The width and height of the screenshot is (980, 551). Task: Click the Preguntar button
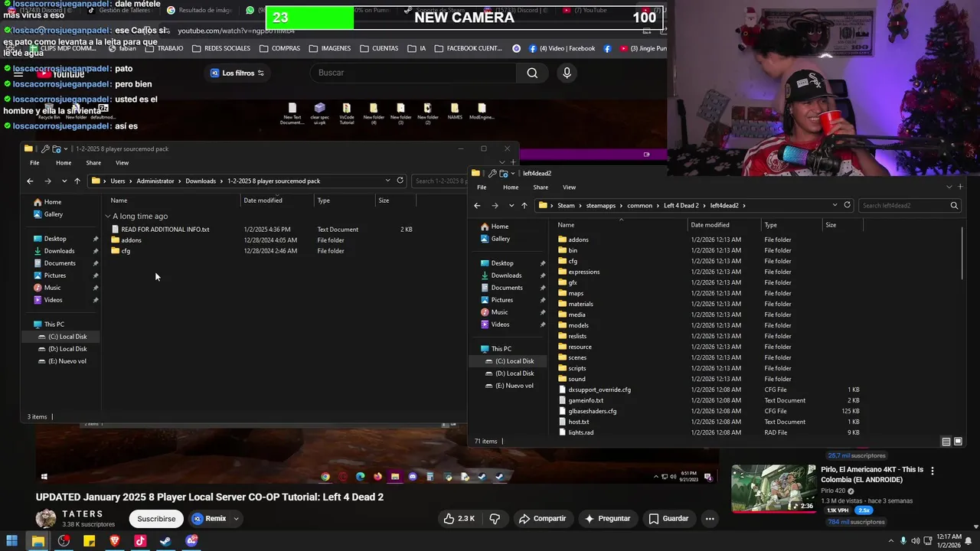tap(607, 519)
